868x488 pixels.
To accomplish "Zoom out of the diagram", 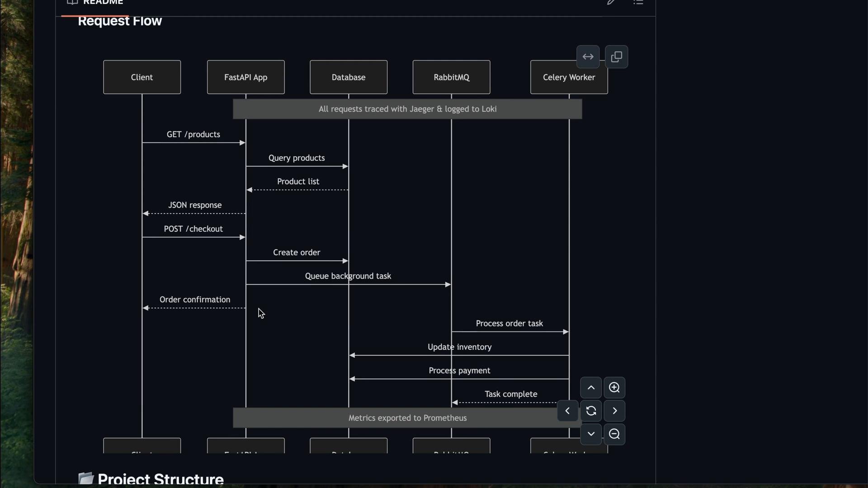I will click(614, 434).
